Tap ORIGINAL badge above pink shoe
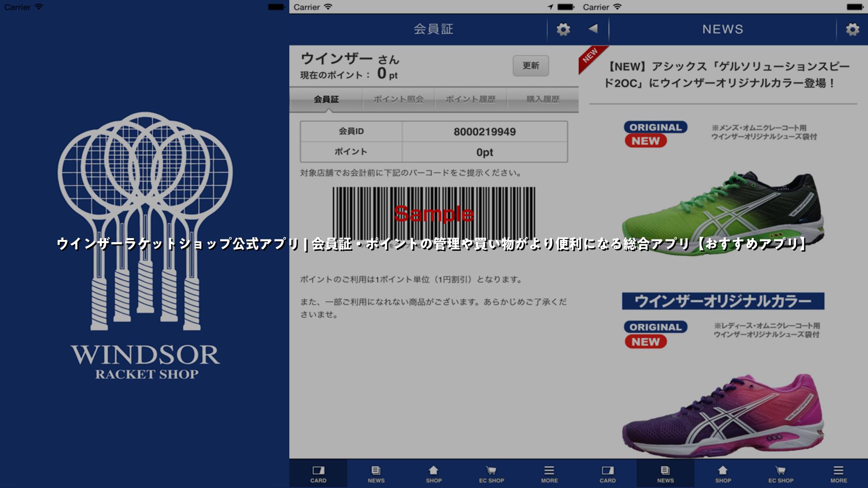Viewport: 868px width, 488px height. 656,327
